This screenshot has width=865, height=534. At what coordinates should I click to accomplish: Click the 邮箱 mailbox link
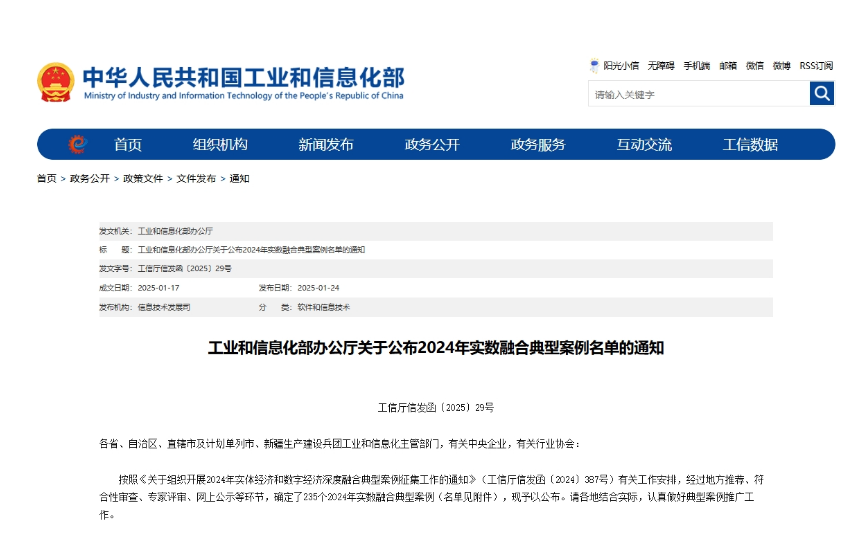click(x=728, y=66)
